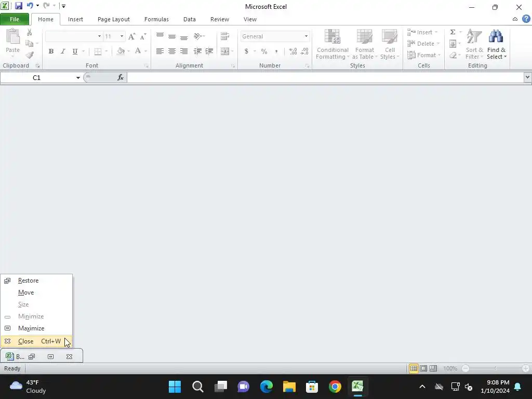The image size is (532, 399).
Task: Open the font name dropdown
Action: (x=99, y=36)
